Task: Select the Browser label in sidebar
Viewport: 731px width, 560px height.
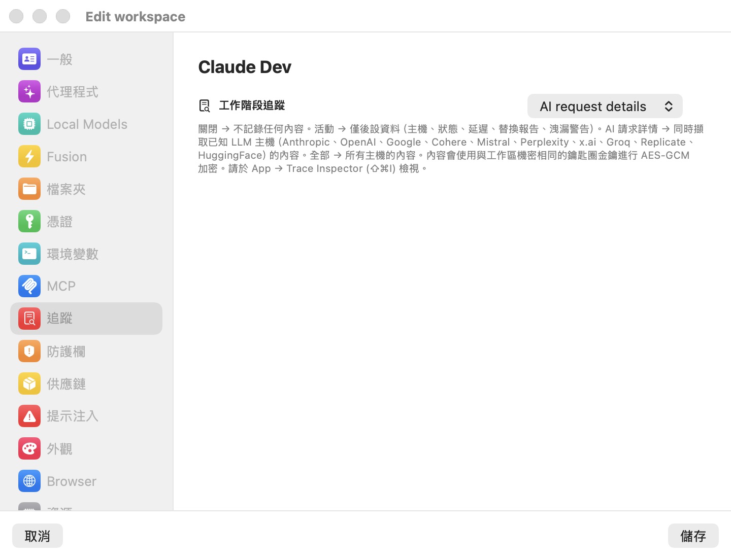Action: point(72,481)
